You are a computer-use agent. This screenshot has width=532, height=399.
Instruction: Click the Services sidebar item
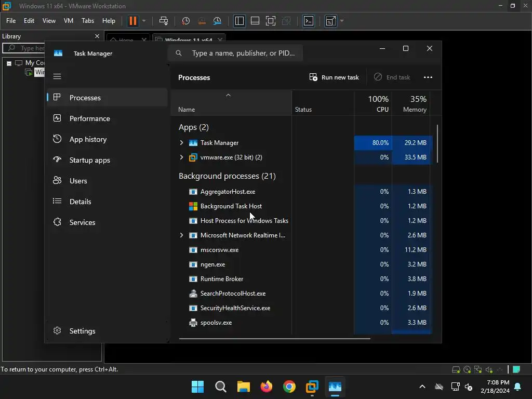coord(82,222)
